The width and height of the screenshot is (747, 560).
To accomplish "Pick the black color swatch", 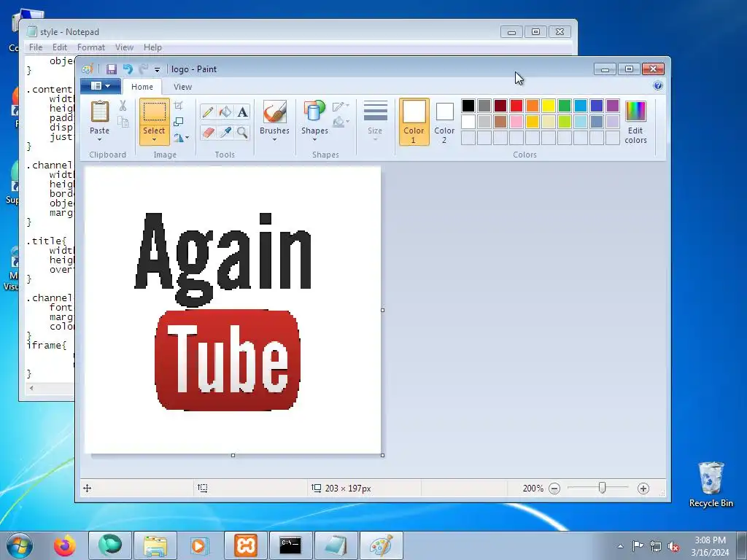I will click(468, 105).
